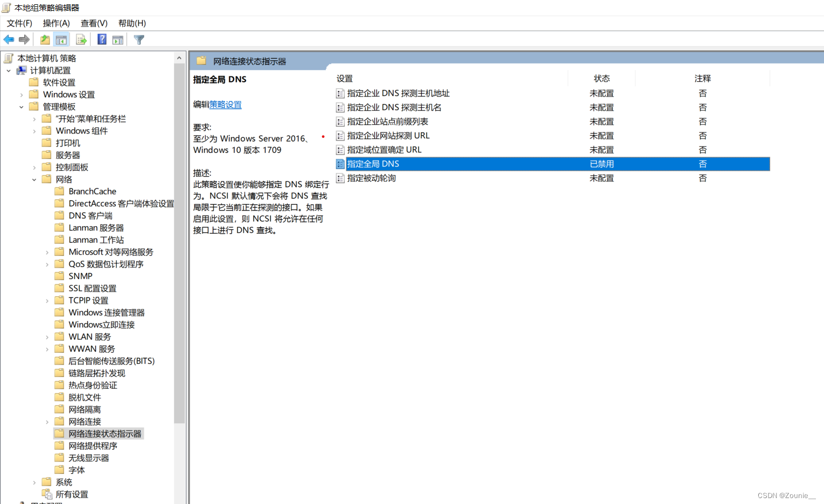
Task: Select the SSL 配置设置 tree item
Action: click(x=93, y=289)
